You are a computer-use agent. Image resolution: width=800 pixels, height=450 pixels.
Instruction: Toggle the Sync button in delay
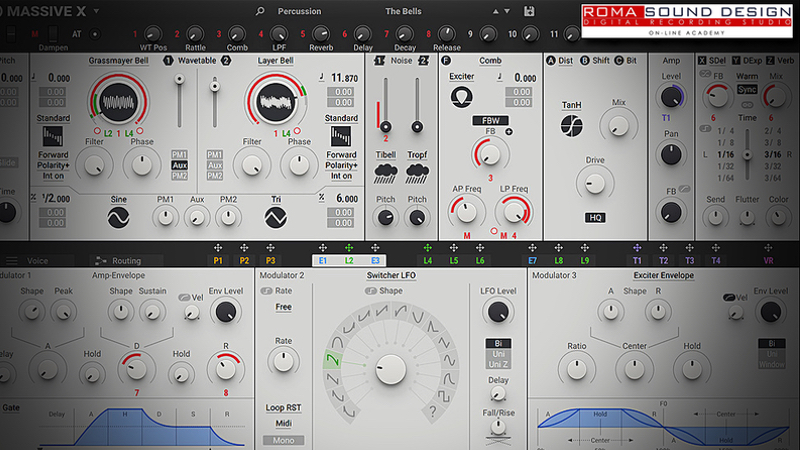pyautogui.click(x=747, y=89)
